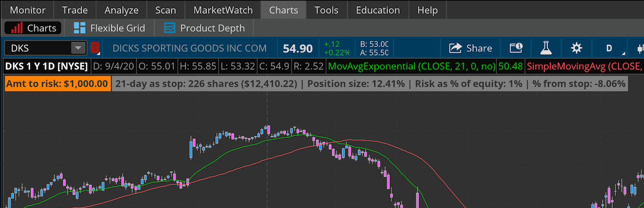644x208 pixels.
Task: Expand the symbol selector dropdown arrow
Action: pos(78,48)
